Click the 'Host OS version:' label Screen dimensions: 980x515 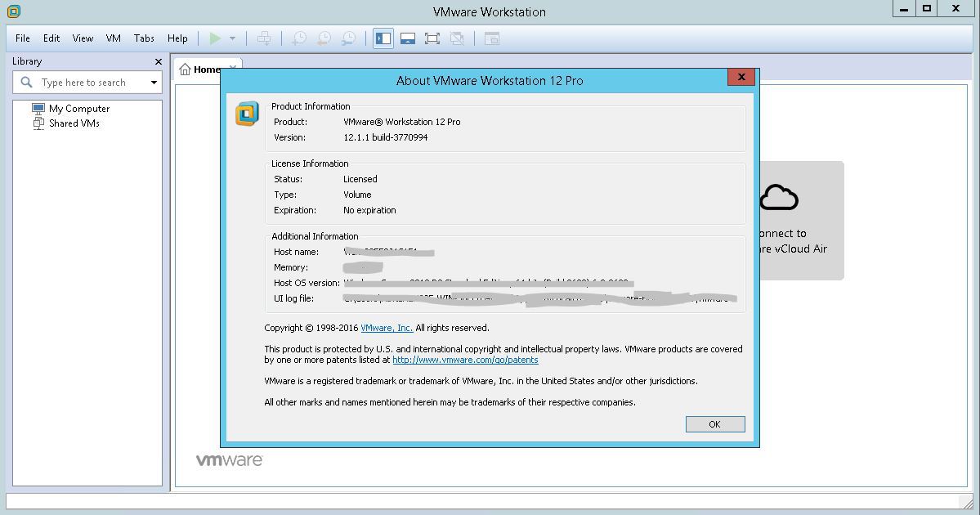point(307,283)
